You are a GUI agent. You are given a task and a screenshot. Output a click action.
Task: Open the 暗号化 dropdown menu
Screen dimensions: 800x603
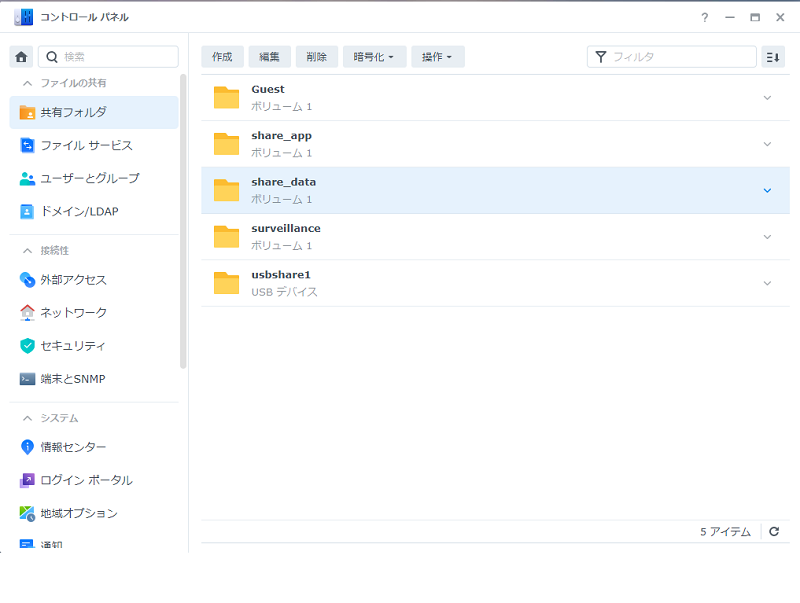coord(374,57)
